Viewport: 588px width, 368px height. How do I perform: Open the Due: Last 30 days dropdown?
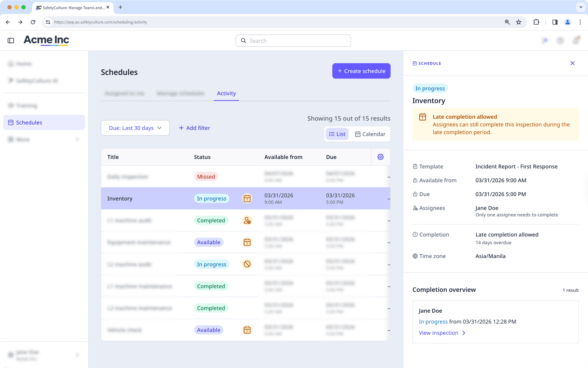click(x=135, y=128)
